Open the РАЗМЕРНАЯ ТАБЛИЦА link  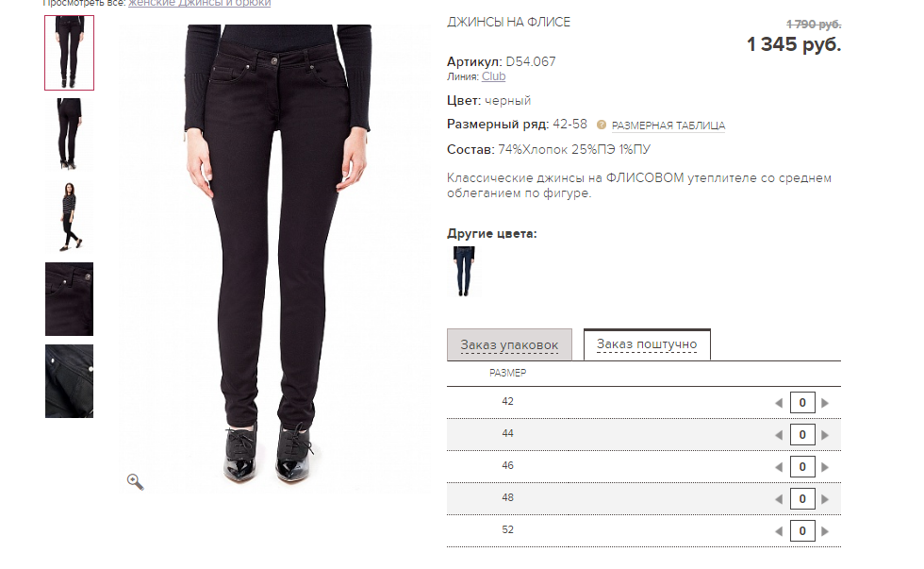[x=668, y=126]
